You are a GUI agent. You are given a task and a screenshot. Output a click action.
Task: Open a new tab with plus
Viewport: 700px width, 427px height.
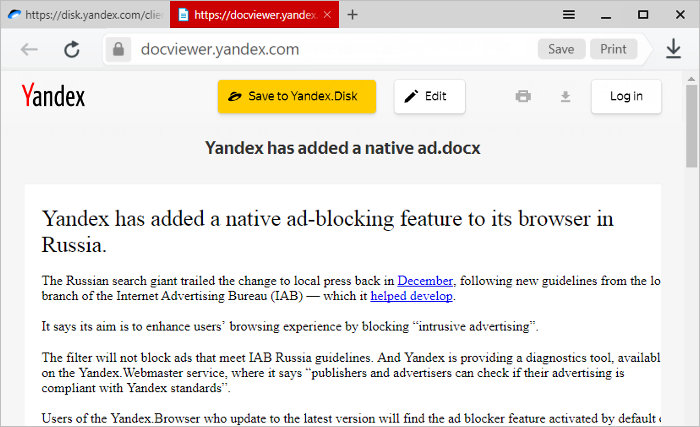coord(352,15)
